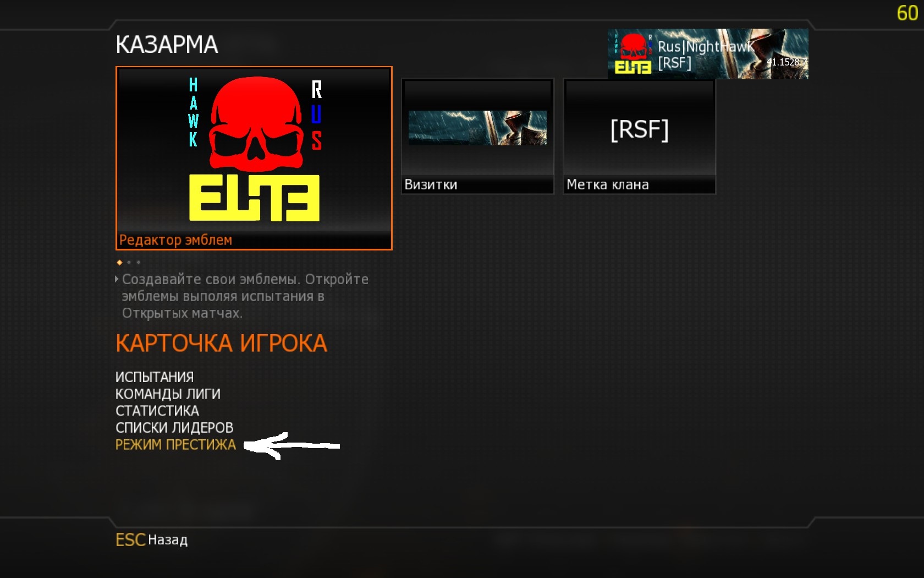Click the rainy knight calling card image
Screen dimensions: 924x578
coord(477,128)
